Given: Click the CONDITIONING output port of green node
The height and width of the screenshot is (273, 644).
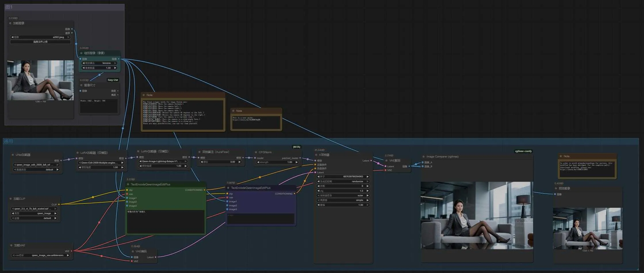Looking at the screenshot, I should [x=204, y=190].
